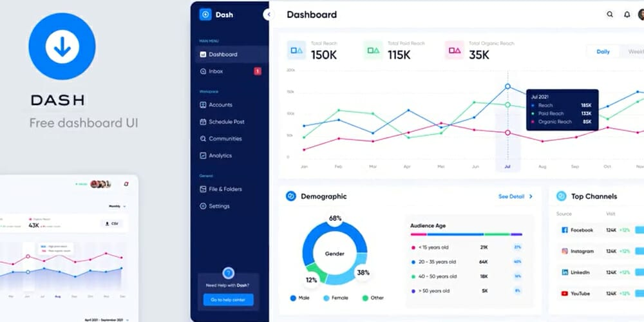
Task: Open the Monthly dropdown in small preview
Action: (117, 206)
